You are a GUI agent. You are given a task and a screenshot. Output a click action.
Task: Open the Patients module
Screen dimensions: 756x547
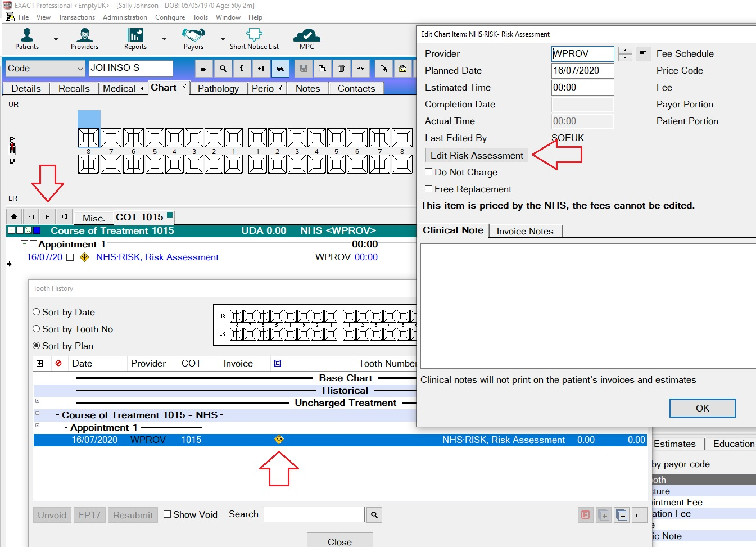[x=26, y=39]
